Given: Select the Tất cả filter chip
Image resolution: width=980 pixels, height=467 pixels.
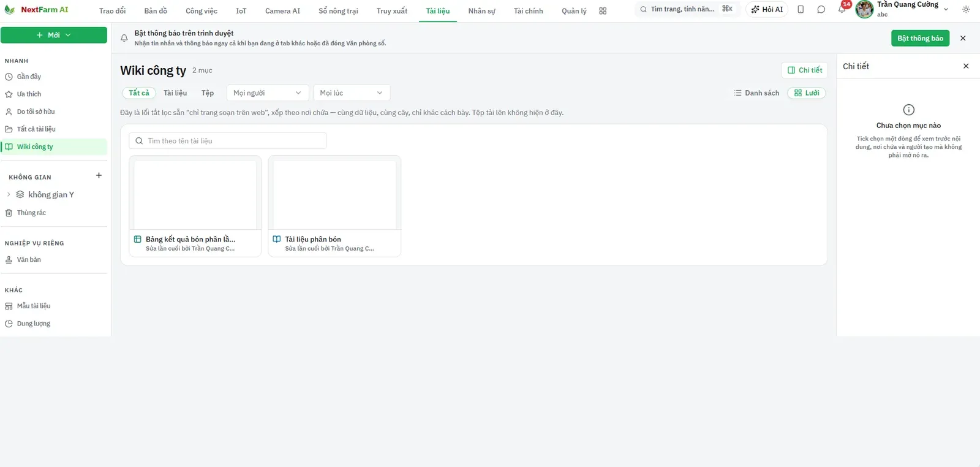Looking at the screenshot, I should (x=139, y=93).
